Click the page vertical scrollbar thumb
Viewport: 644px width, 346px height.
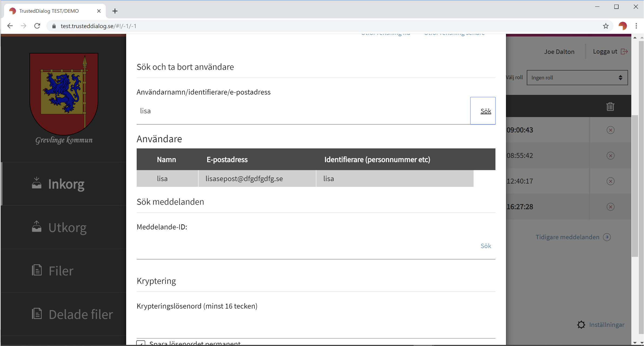coord(635,186)
